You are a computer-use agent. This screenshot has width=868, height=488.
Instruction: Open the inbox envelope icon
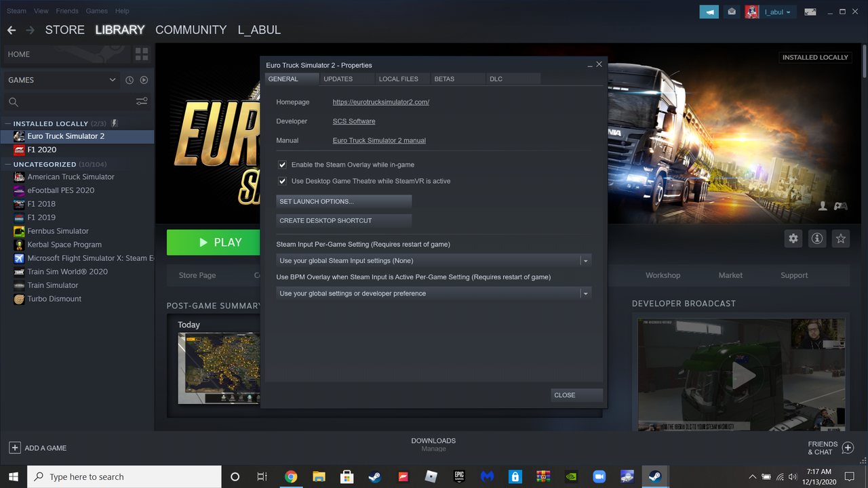point(732,12)
